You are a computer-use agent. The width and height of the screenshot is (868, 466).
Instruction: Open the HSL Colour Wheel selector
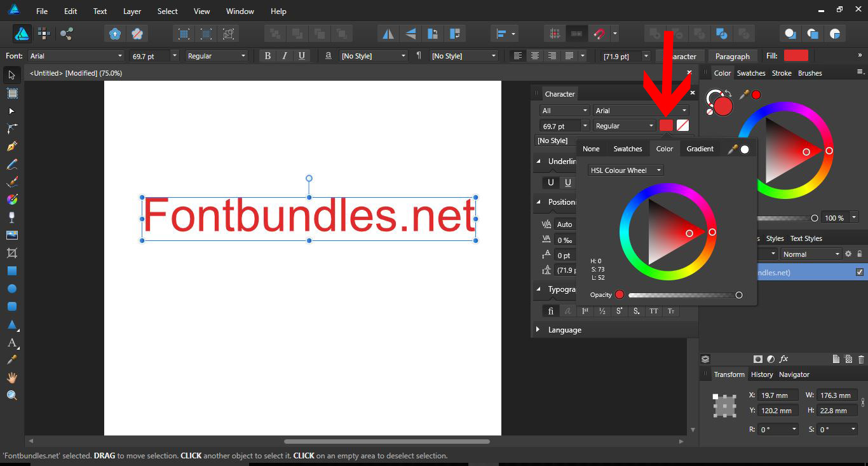pos(625,170)
